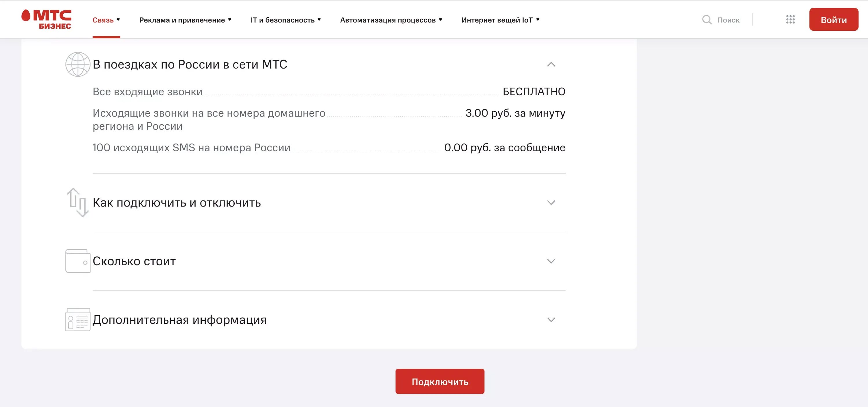
Task: Expand the Сколько стоит chevron
Action: (x=551, y=261)
